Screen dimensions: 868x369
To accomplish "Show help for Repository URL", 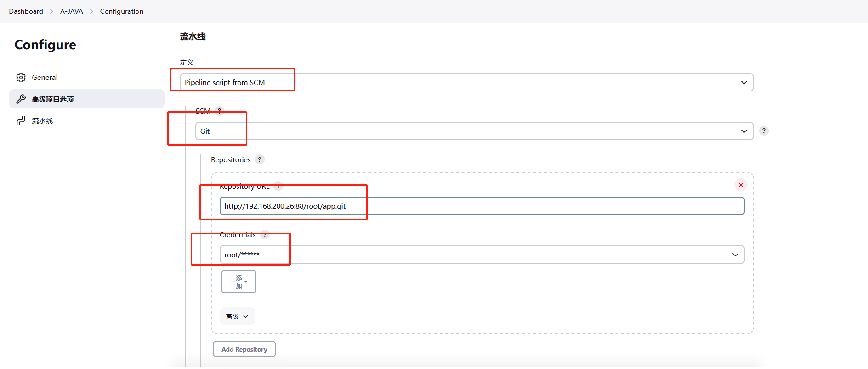I will tap(278, 186).
